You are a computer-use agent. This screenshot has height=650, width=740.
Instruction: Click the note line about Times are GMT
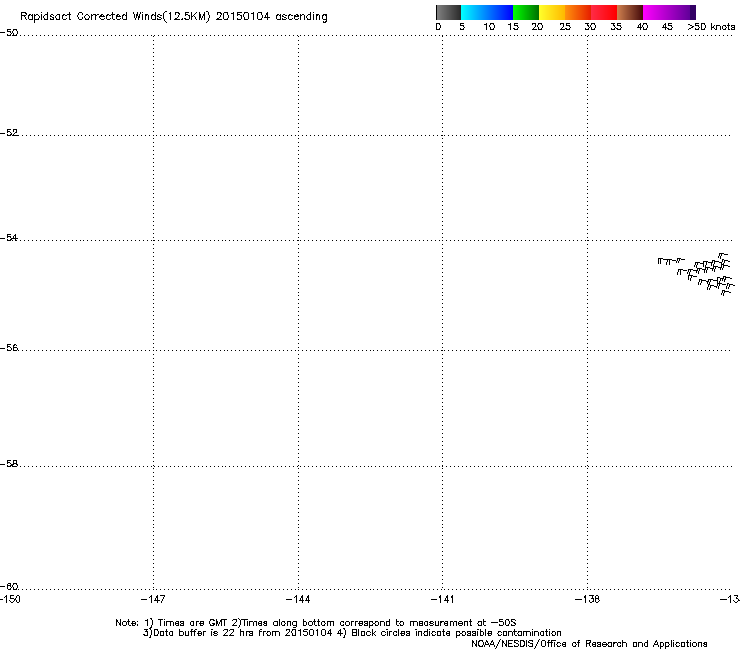pyautogui.click(x=316, y=623)
